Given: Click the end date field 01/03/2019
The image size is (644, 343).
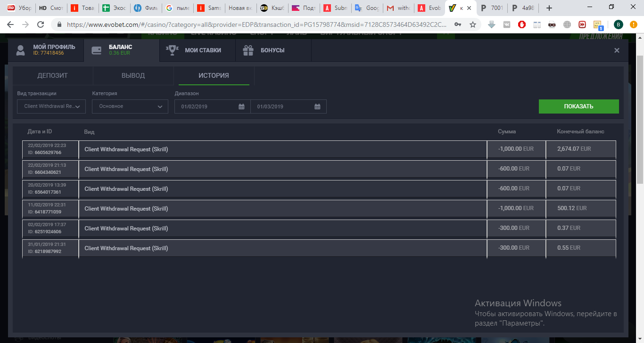Looking at the screenshot, I should tap(288, 106).
